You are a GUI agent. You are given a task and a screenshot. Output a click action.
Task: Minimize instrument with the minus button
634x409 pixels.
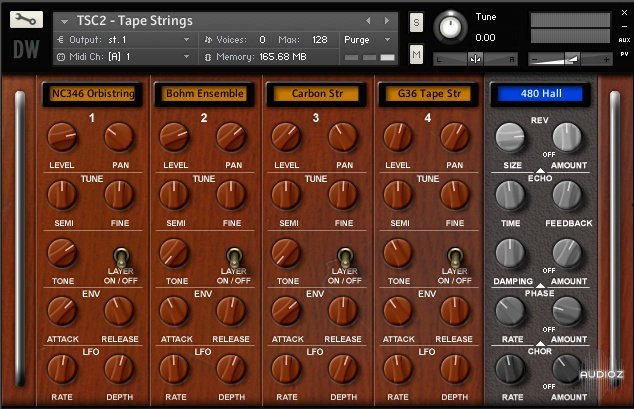(x=624, y=27)
